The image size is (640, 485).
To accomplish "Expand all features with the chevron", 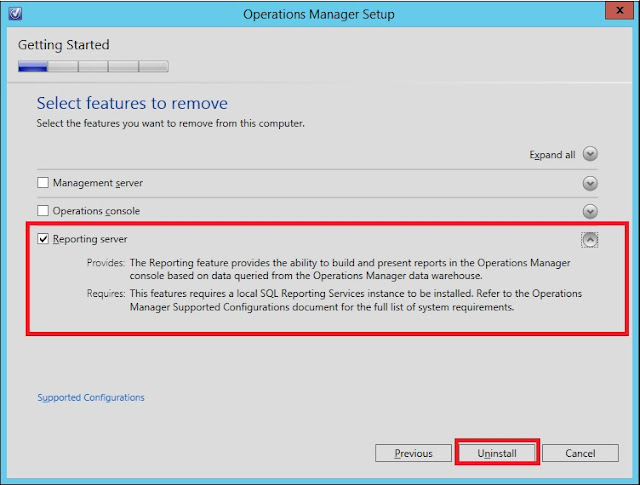I will (x=590, y=154).
